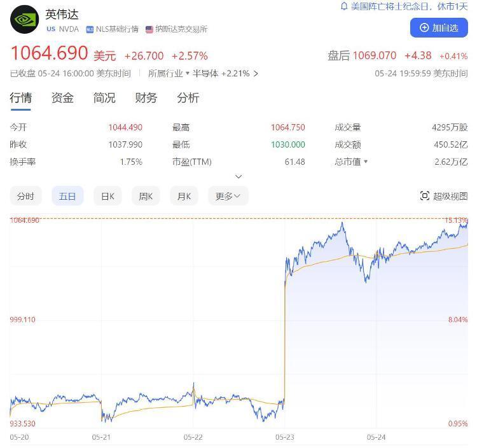
Task: Click the NVIDIA company logo icon
Action: [x=25, y=20]
